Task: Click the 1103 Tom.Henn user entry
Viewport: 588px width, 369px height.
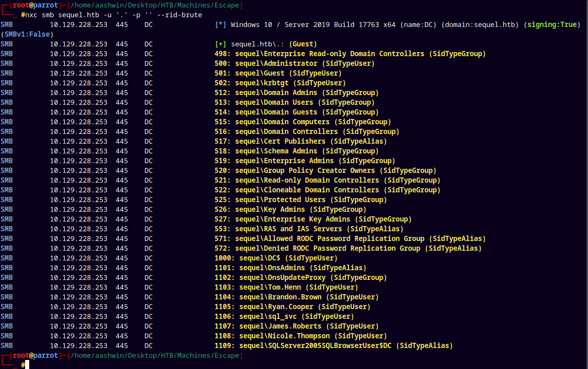Action: [286, 287]
